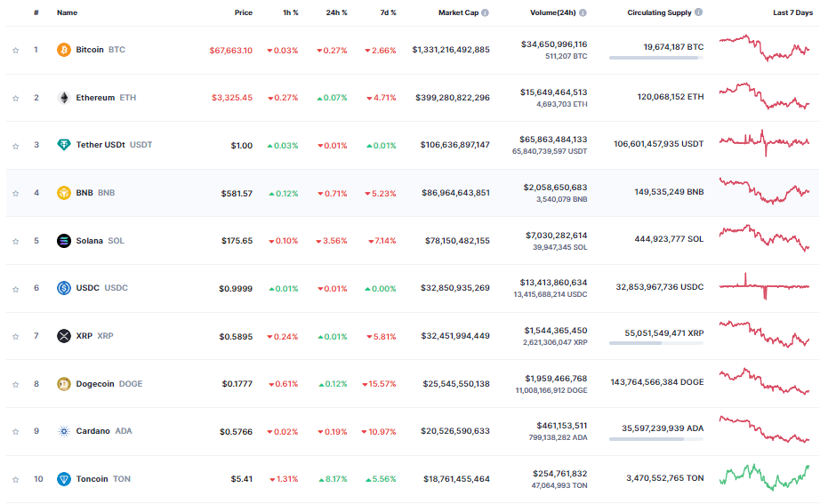828x504 pixels.
Task: Open the USDC coin name link
Action: click(89, 288)
